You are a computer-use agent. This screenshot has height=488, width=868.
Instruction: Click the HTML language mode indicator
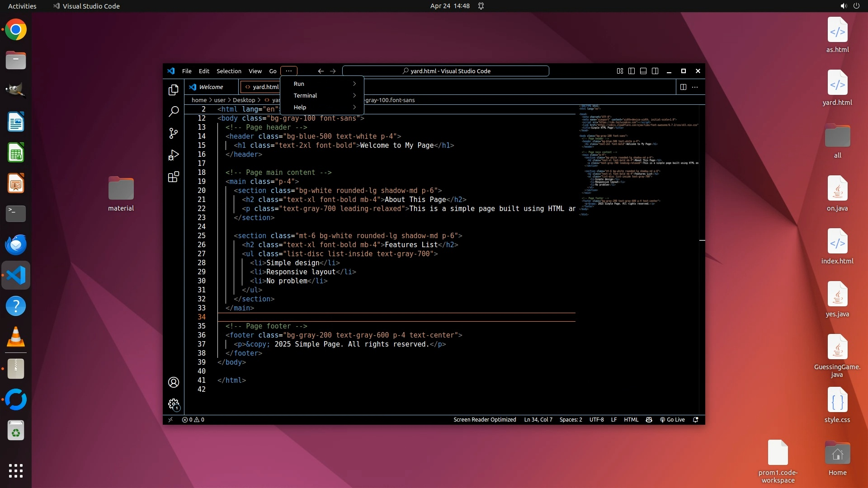pyautogui.click(x=631, y=419)
